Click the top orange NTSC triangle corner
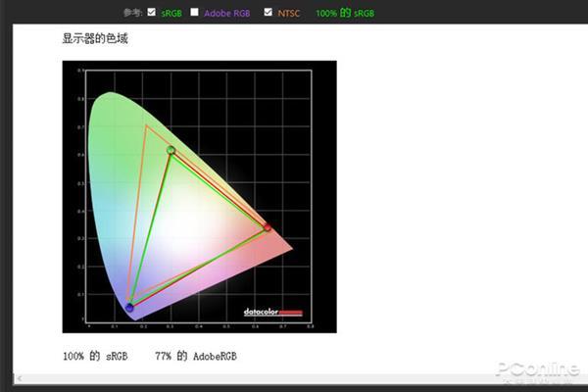The image size is (588, 392). tap(146, 125)
